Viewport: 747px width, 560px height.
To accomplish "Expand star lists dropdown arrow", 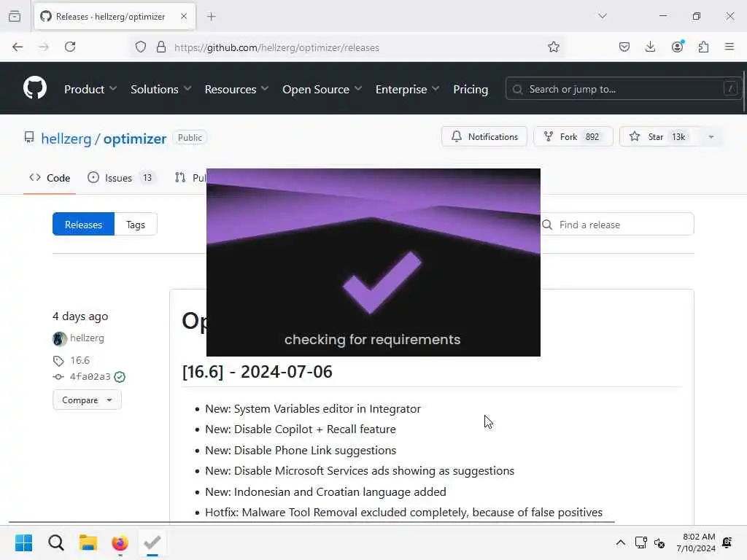I will (x=711, y=136).
